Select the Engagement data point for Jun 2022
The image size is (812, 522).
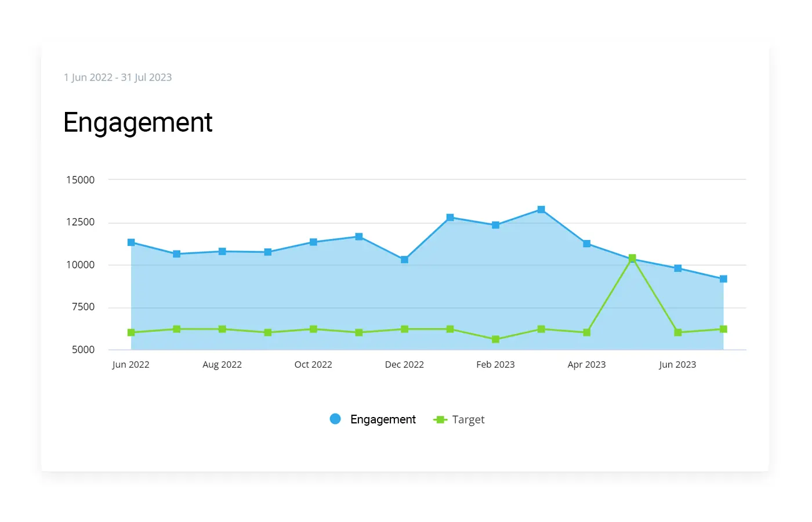pos(131,242)
